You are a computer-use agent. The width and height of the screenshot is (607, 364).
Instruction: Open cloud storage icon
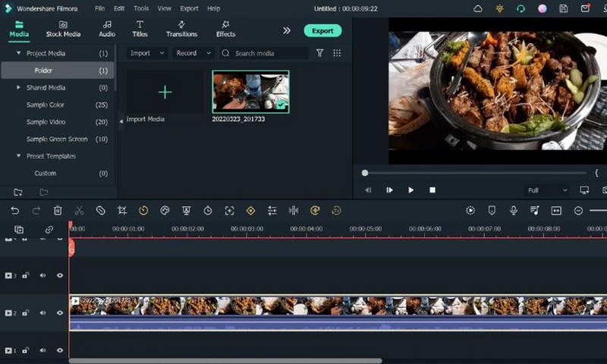[x=478, y=8]
